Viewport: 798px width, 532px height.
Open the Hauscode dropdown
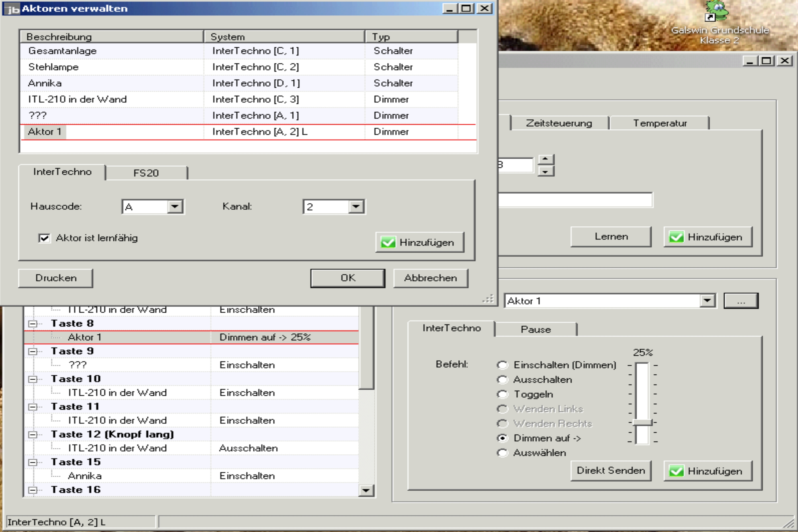pos(175,207)
